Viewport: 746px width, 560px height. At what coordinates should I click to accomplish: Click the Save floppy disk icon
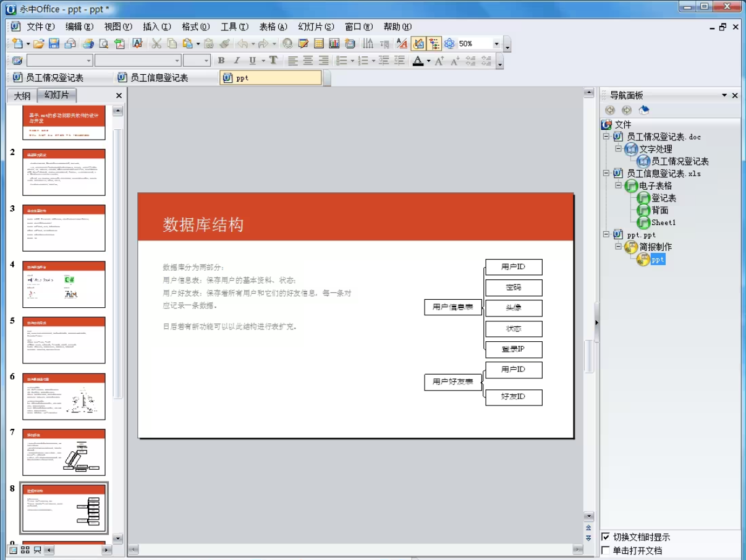click(x=54, y=44)
